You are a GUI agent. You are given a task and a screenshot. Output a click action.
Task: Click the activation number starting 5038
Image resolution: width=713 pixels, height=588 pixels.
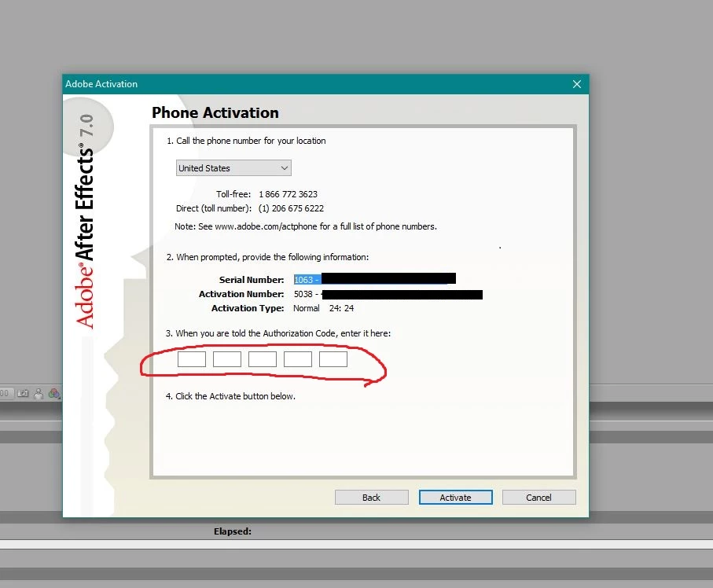point(306,294)
